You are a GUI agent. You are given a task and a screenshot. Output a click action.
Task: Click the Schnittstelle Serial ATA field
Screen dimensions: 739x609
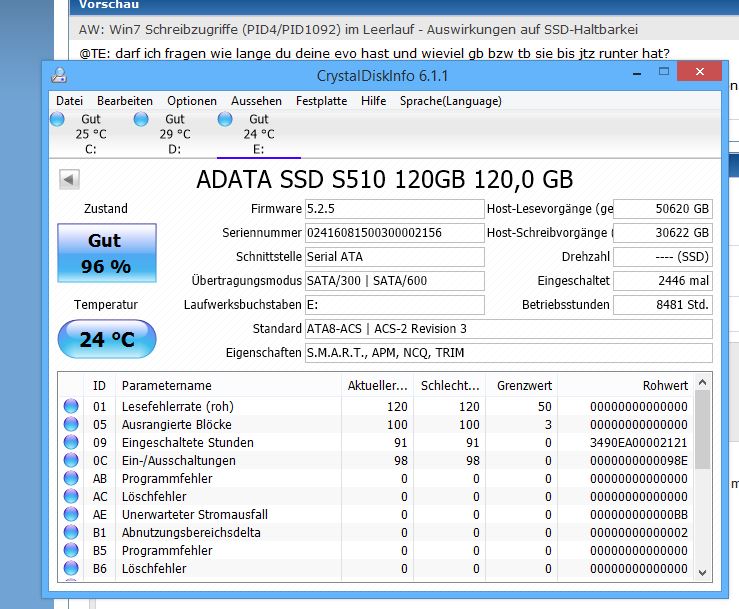[x=394, y=257]
